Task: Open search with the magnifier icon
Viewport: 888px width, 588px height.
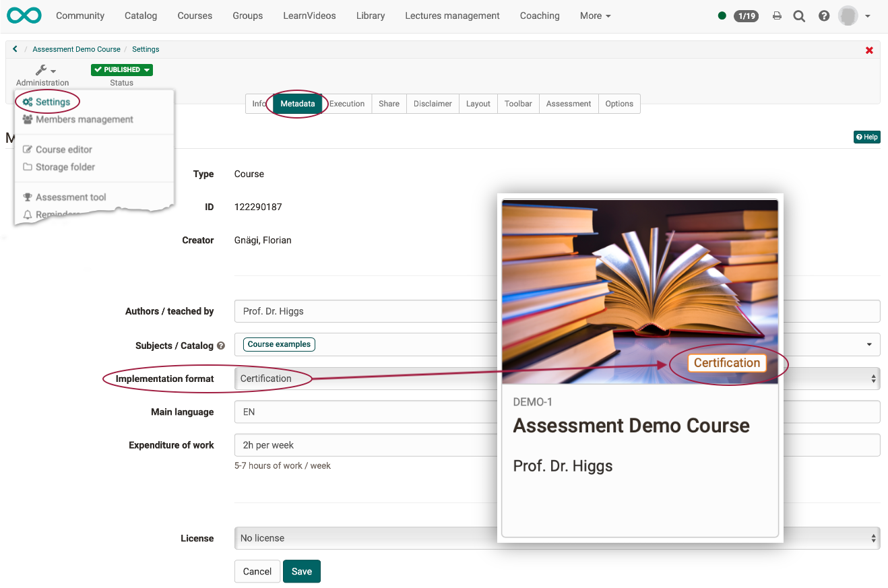Action: pyautogui.click(x=799, y=16)
